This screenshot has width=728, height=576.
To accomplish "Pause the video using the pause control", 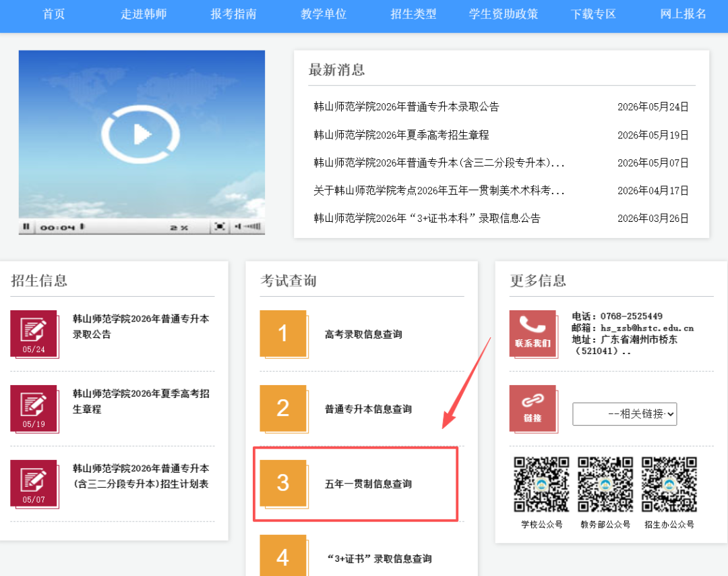I will pyautogui.click(x=26, y=227).
